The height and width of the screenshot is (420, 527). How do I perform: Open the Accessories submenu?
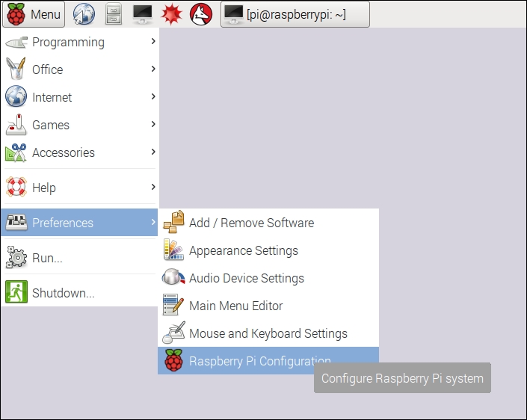click(x=80, y=152)
